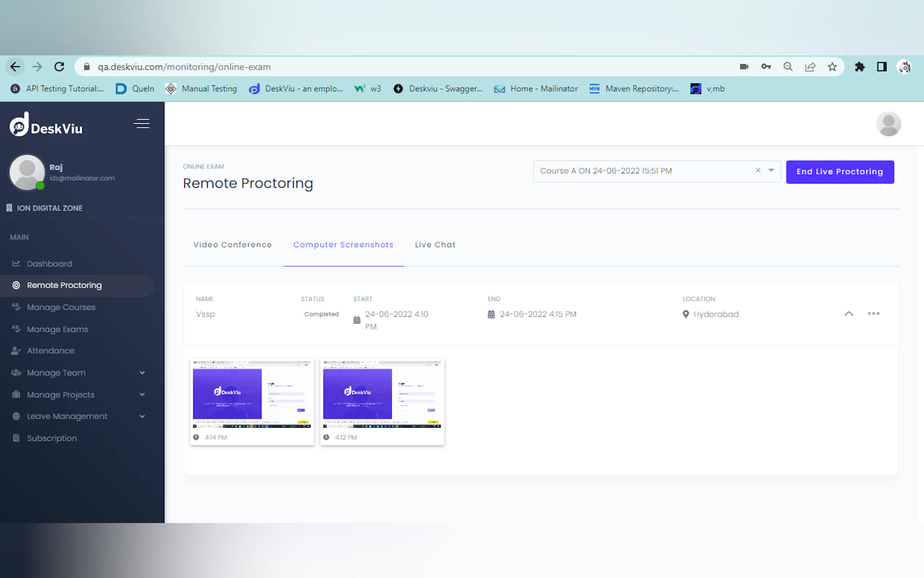The height and width of the screenshot is (578, 924).
Task: Click the hamburger menu icon in sidebar
Action: [x=142, y=124]
